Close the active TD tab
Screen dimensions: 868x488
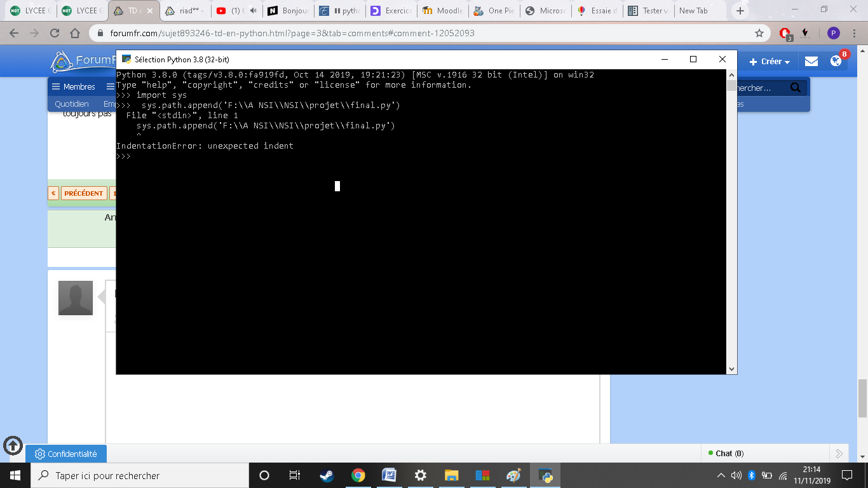pos(150,11)
